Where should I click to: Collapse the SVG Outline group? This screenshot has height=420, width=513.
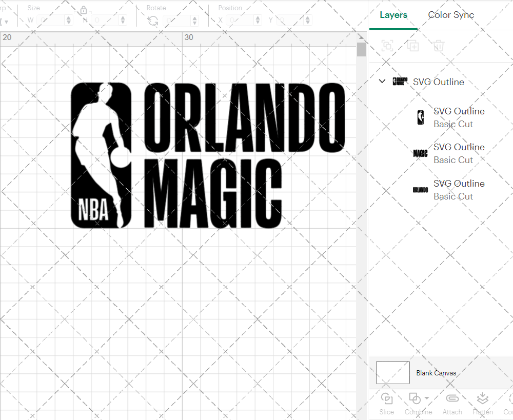tap(382, 81)
